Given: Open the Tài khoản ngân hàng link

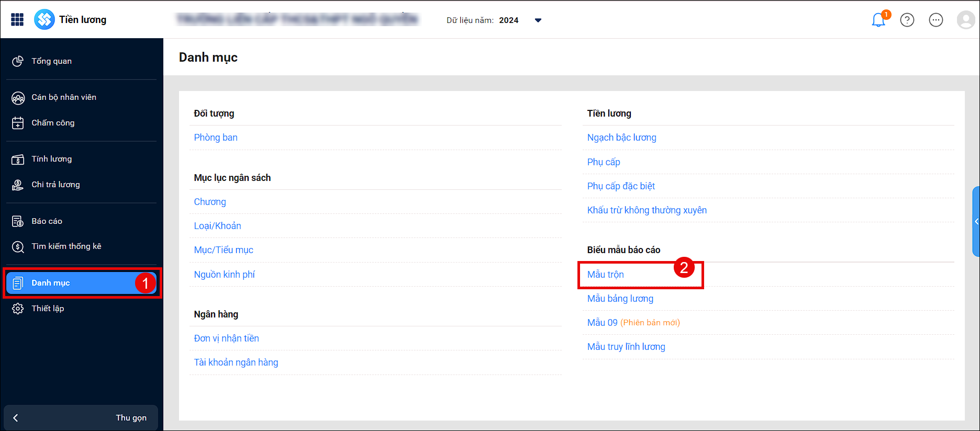Looking at the screenshot, I should point(236,362).
